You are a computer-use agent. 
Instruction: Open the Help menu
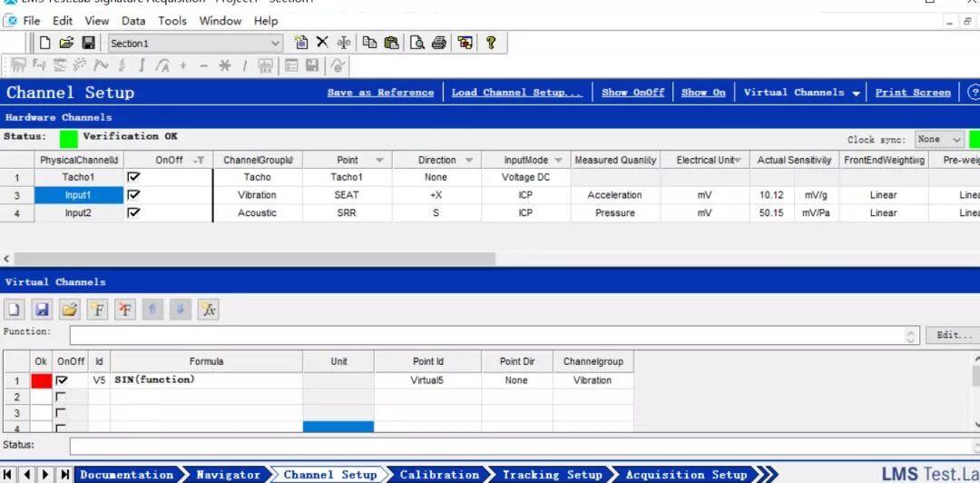(266, 21)
